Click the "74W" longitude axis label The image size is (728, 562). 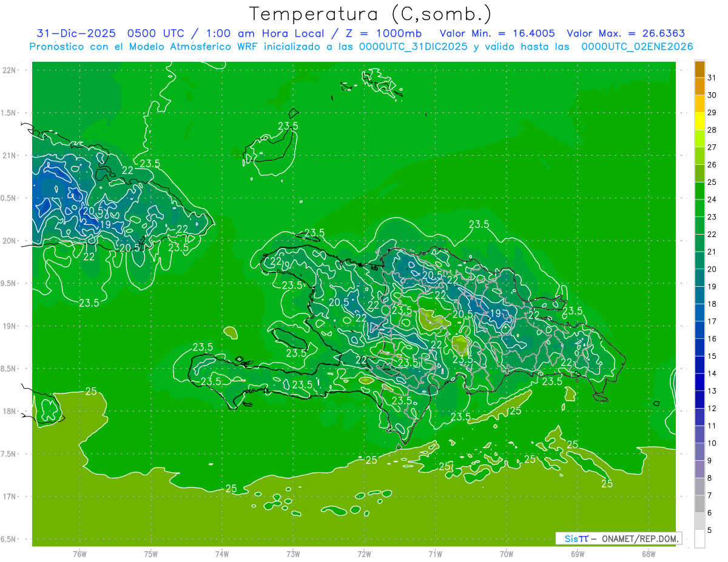(x=221, y=554)
